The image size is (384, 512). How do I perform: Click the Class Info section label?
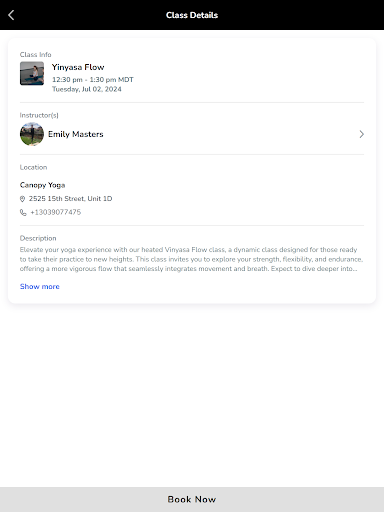tap(35, 55)
